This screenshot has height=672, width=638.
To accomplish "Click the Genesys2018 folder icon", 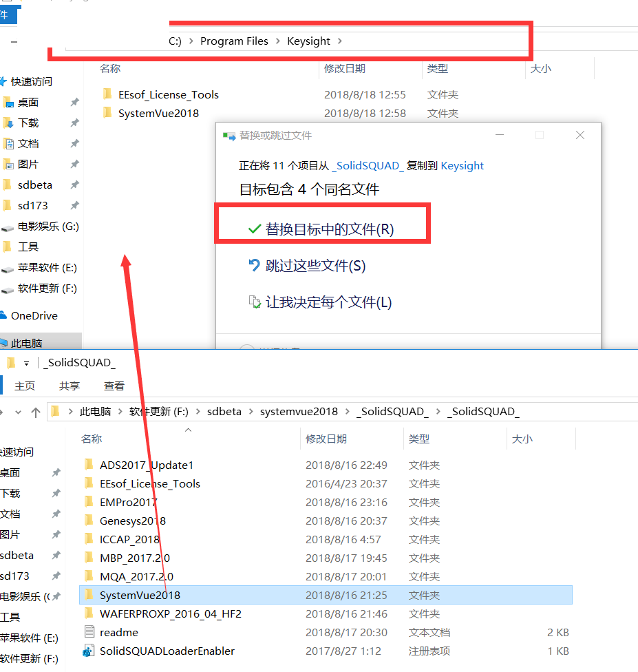I will (x=89, y=521).
